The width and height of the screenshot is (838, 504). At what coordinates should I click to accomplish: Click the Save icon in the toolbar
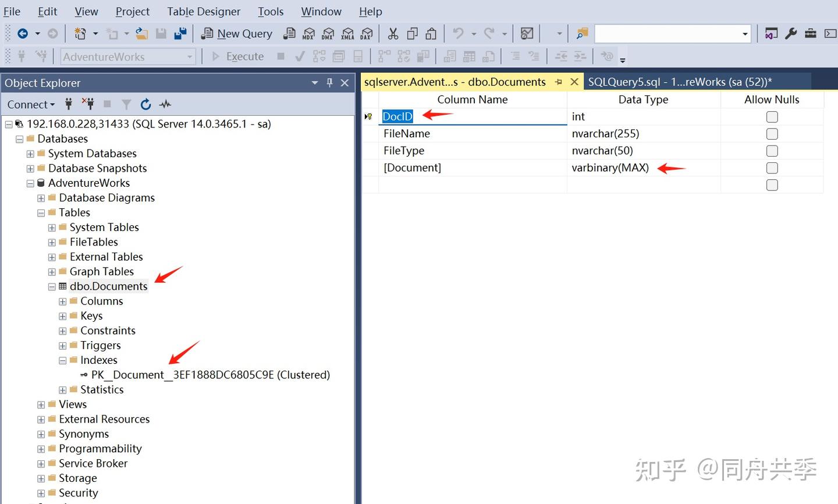point(161,34)
